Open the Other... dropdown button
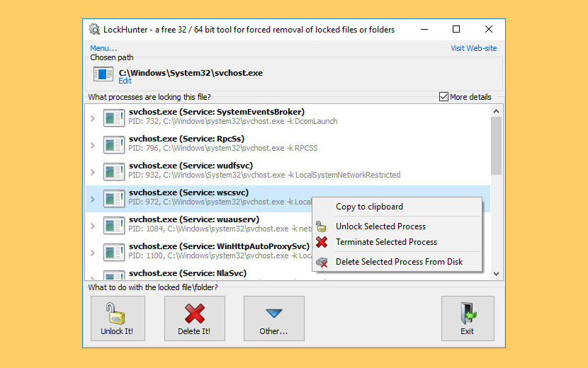This screenshot has width=588, height=368. point(274,318)
